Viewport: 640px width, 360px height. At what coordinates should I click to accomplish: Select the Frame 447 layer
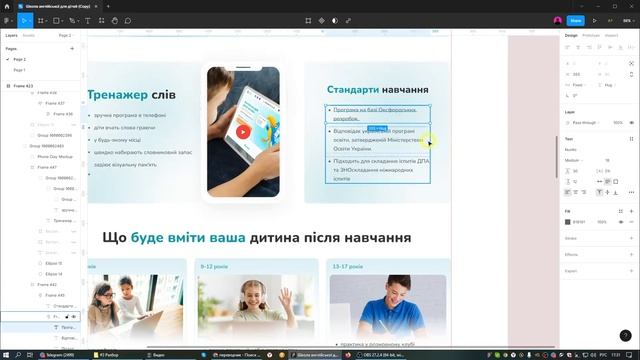tap(47, 167)
